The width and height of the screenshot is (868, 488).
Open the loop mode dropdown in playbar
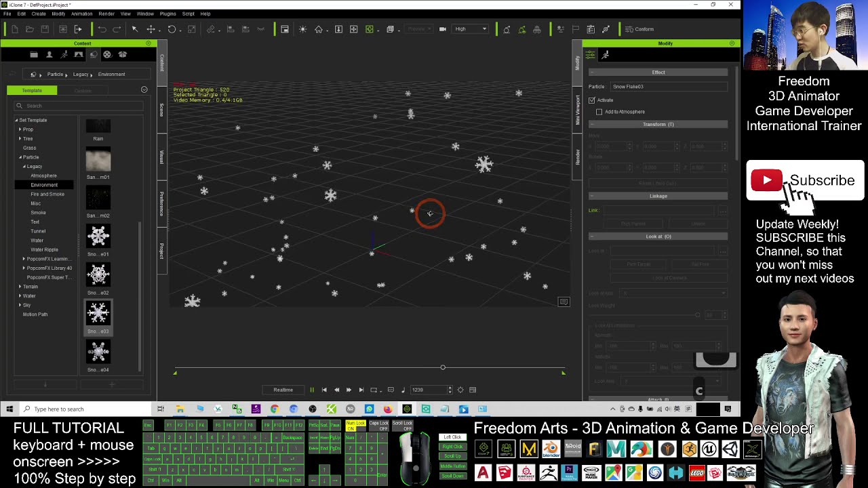(375, 390)
